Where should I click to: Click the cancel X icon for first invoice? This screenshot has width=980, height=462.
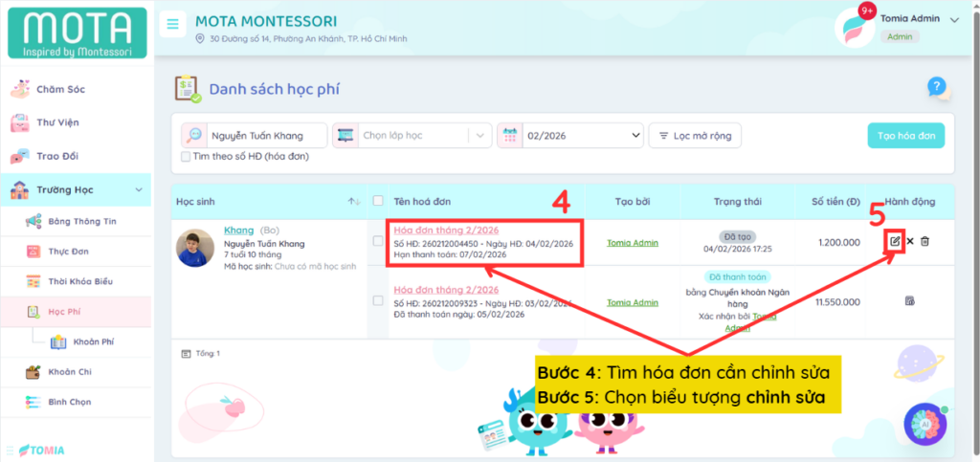pyautogui.click(x=910, y=241)
